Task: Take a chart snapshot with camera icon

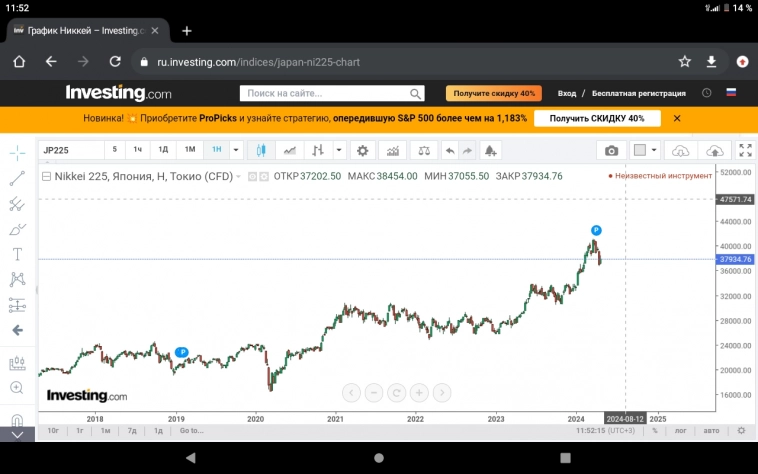Action: [611, 150]
